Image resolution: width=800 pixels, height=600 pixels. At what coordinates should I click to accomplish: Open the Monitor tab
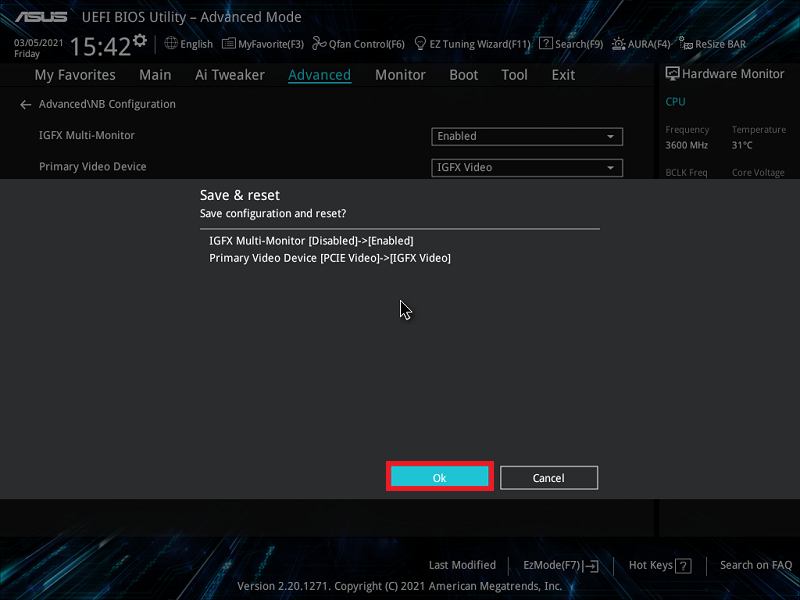click(400, 75)
